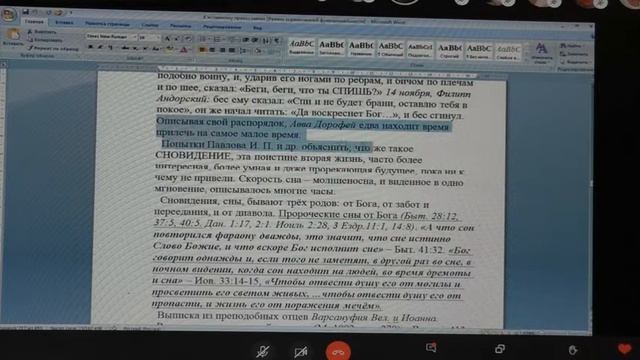Clear formatting using the eraser icon
The image size is (640, 360).
coord(188,39)
